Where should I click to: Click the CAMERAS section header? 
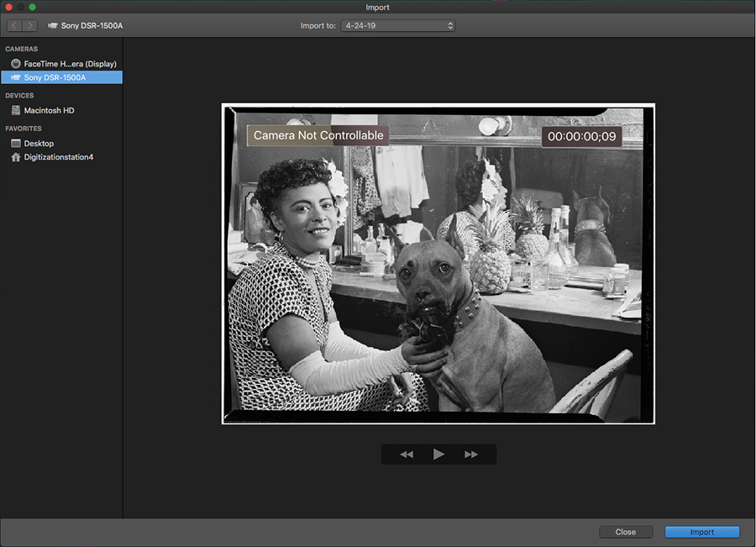22,50
